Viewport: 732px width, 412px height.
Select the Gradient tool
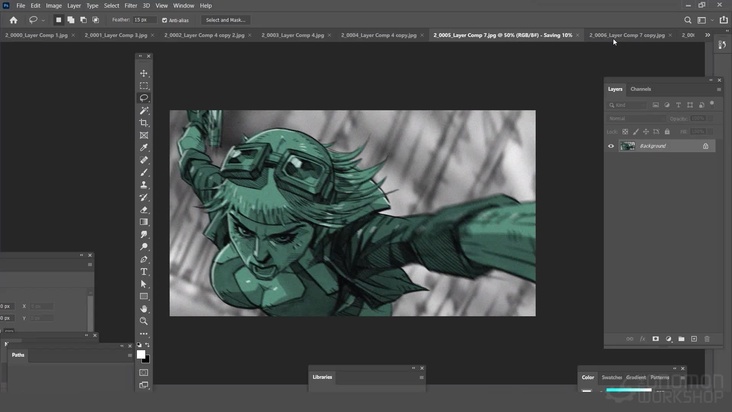point(144,222)
